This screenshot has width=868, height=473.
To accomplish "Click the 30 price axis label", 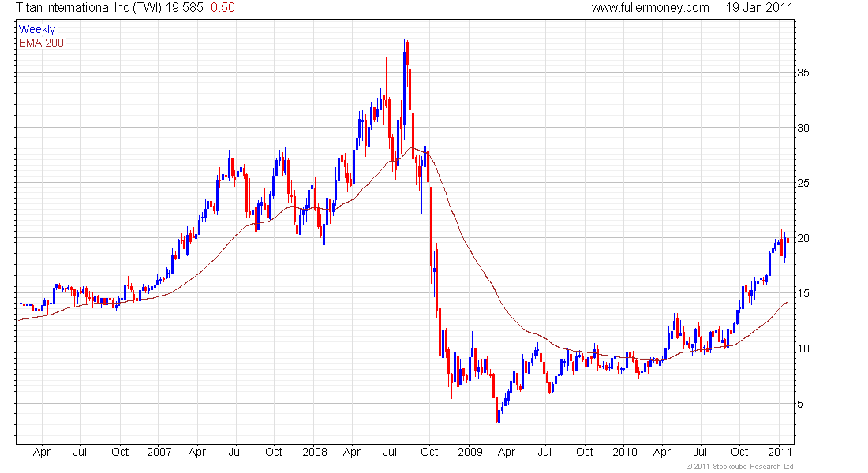I will [803, 128].
